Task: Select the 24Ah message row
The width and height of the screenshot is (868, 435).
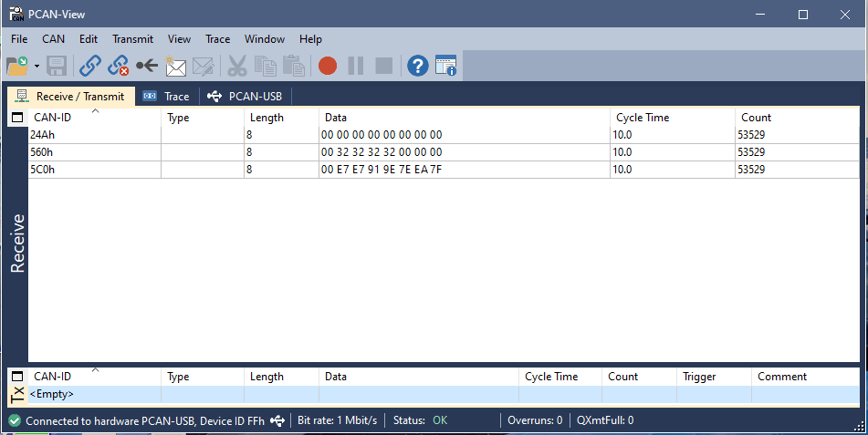Action: click(444, 134)
